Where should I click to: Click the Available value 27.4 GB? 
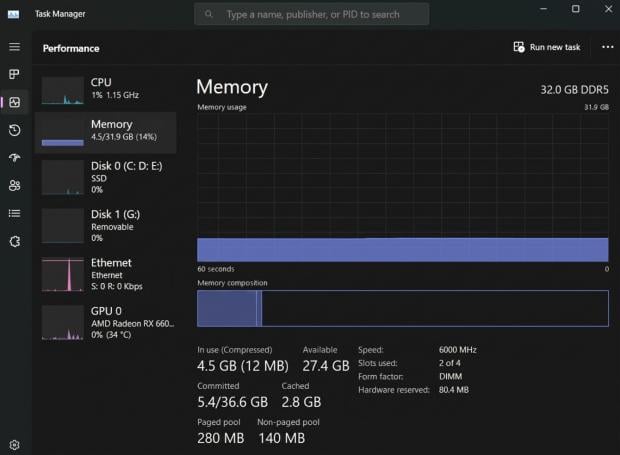pyautogui.click(x=326, y=366)
